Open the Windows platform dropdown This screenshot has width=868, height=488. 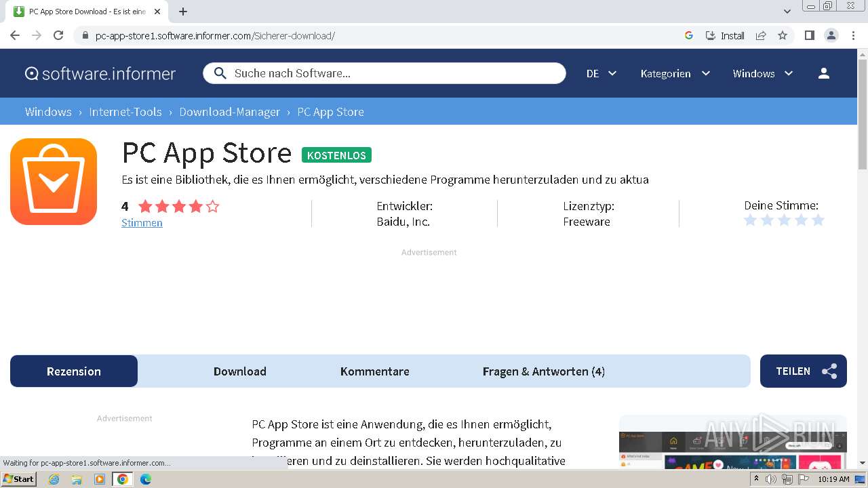click(x=763, y=73)
